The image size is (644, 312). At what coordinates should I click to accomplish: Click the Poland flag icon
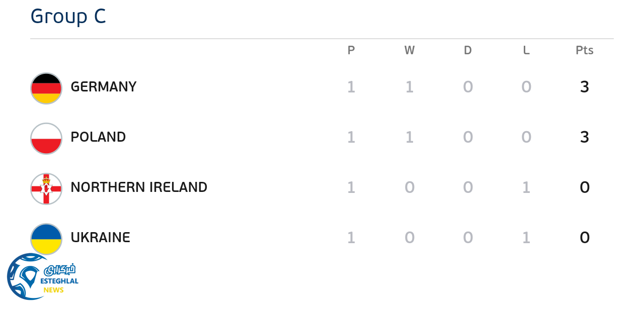click(x=46, y=138)
